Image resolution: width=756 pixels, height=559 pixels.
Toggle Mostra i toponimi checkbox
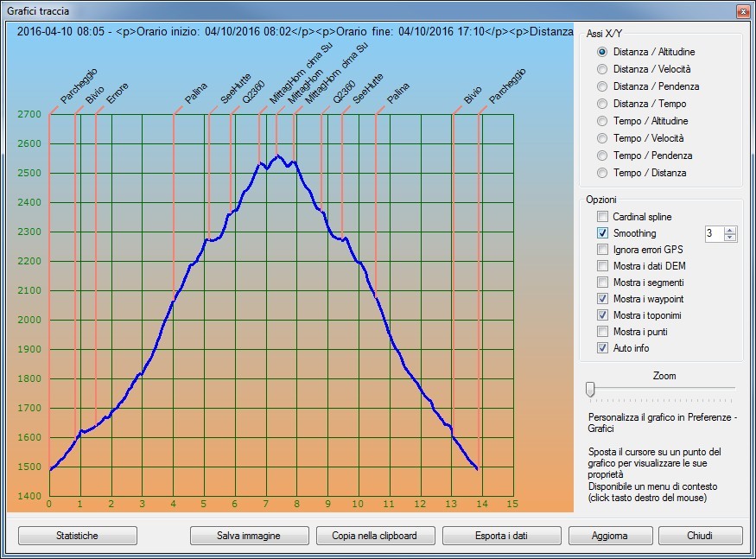click(603, 315)
